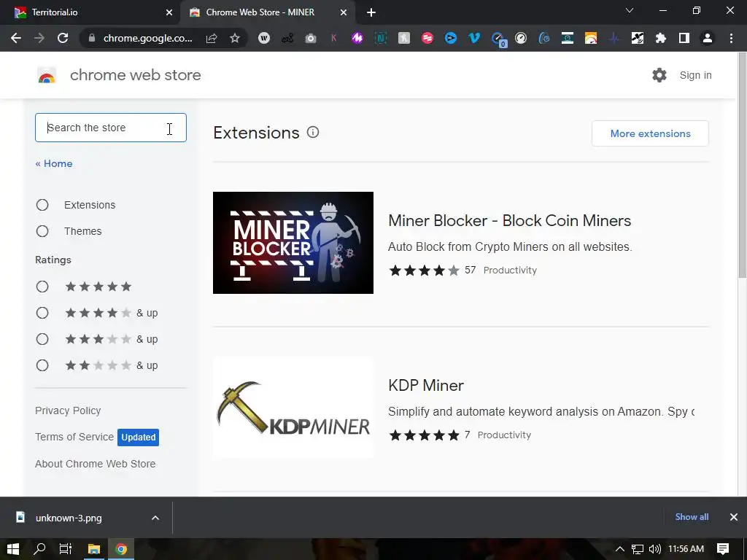
Task: Switch to the Territorial.io tab
Action: (90, 12)
